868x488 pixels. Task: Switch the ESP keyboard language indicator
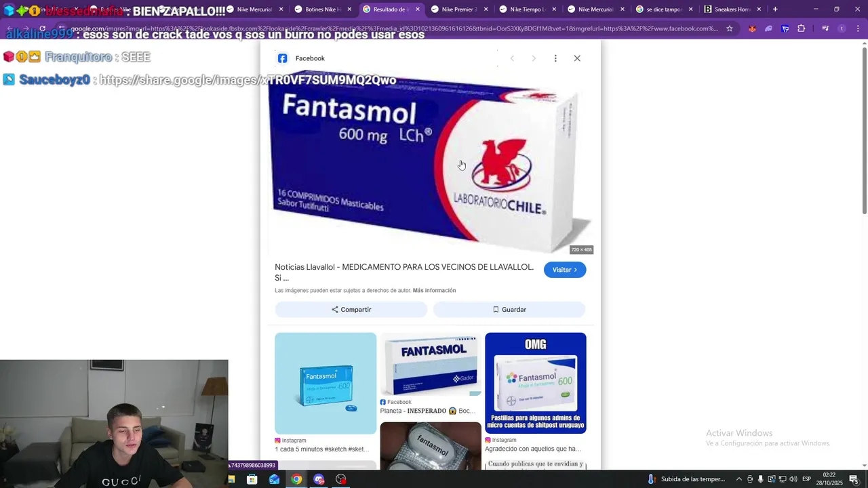click(807, 479)
